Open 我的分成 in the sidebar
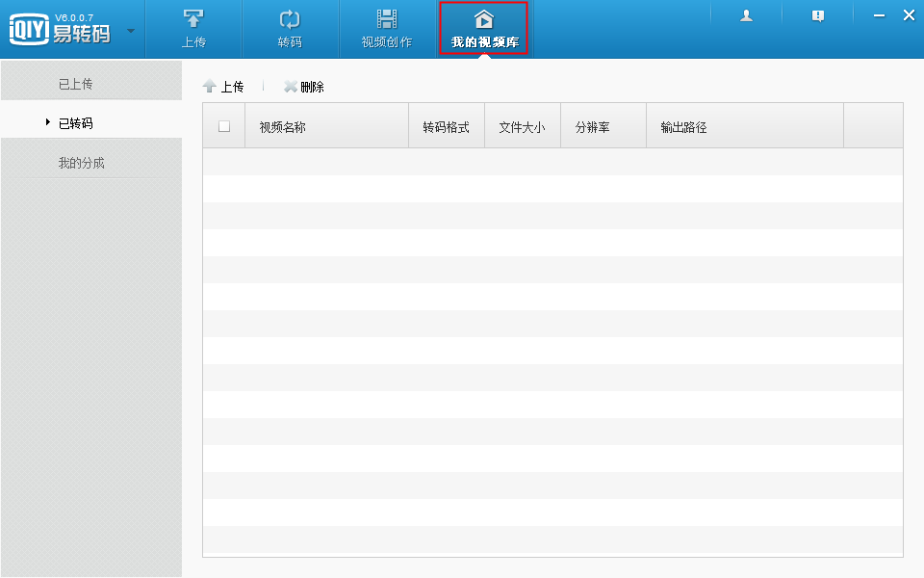 tap(82, 163)
